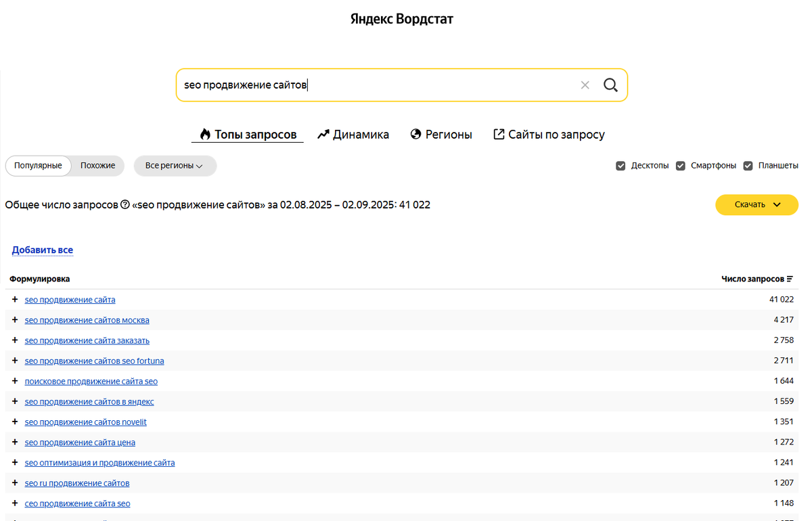Switch to the Похожие toggle option
Viewport: 812px width, 521px height.
click(97, 166)
